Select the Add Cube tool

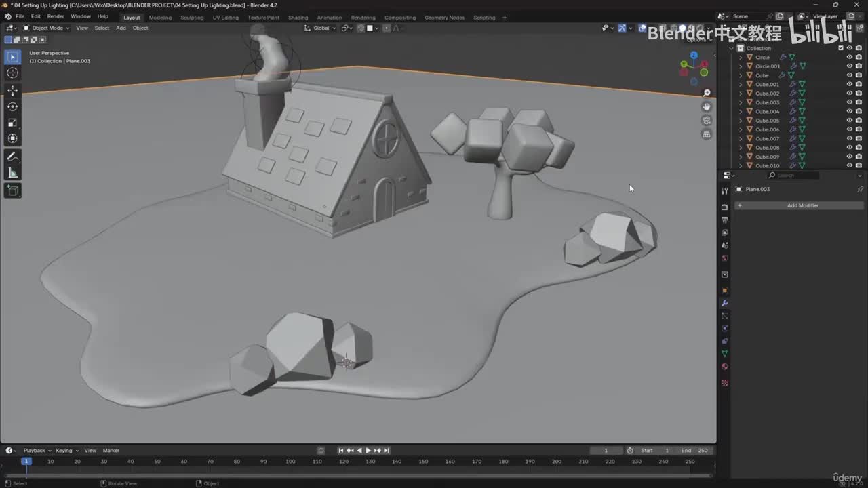coord(12,191)
